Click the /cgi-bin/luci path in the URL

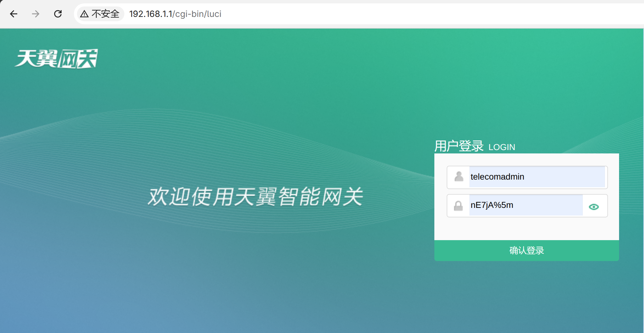(198, 14)
